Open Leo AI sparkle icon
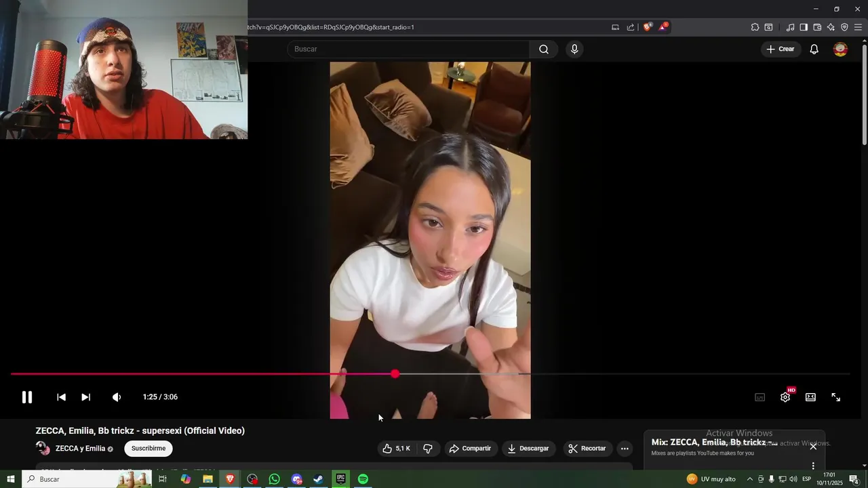 831,27
